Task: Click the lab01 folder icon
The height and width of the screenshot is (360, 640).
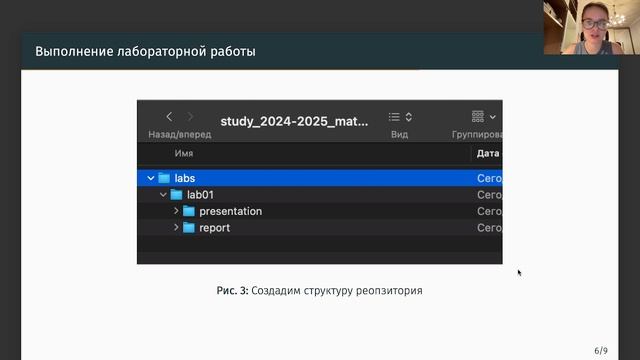Action: point(176,195)
